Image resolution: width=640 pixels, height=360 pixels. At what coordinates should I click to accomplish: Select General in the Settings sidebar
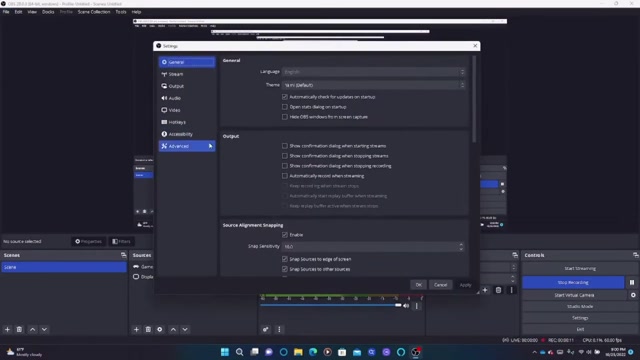click(187, 62)
